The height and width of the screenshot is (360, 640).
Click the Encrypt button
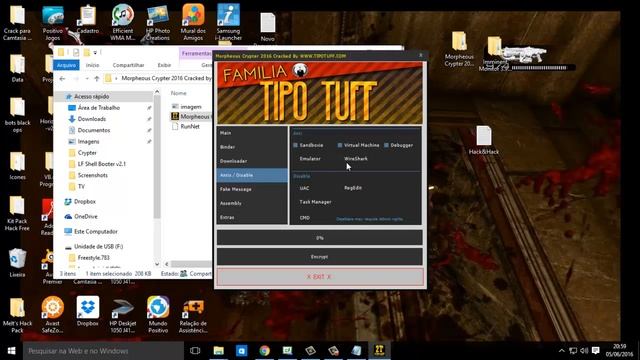coord(320,257)
